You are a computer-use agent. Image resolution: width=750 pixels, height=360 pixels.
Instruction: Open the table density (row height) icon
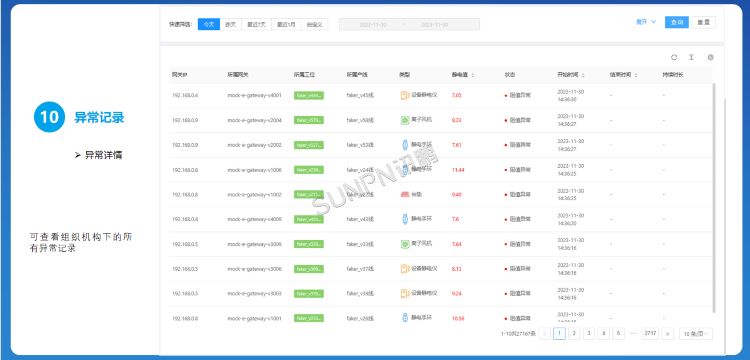pyautogui.click(x=691, y=57)
